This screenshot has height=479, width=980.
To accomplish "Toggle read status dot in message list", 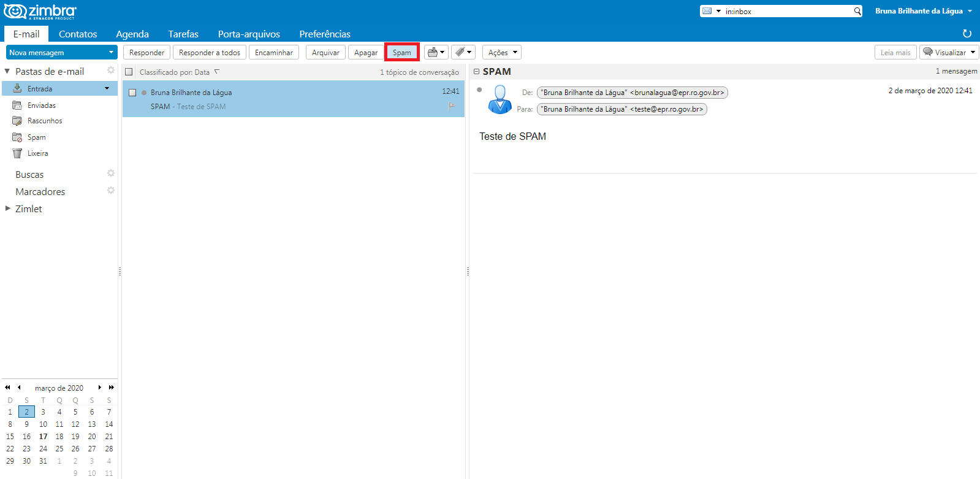I will tap(144, 93).
